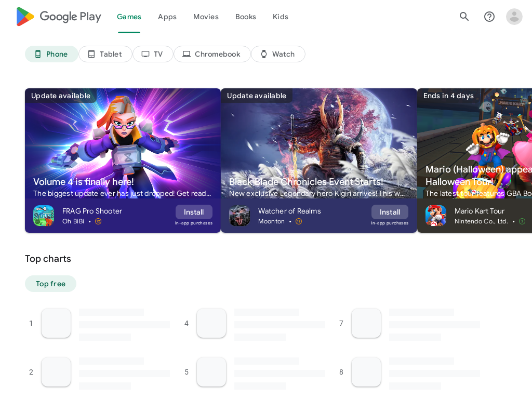Click the age rating badge beside Nintendo Co., Ltd.
Viewport: 532px width, 399px height.
tap(522, 221)
